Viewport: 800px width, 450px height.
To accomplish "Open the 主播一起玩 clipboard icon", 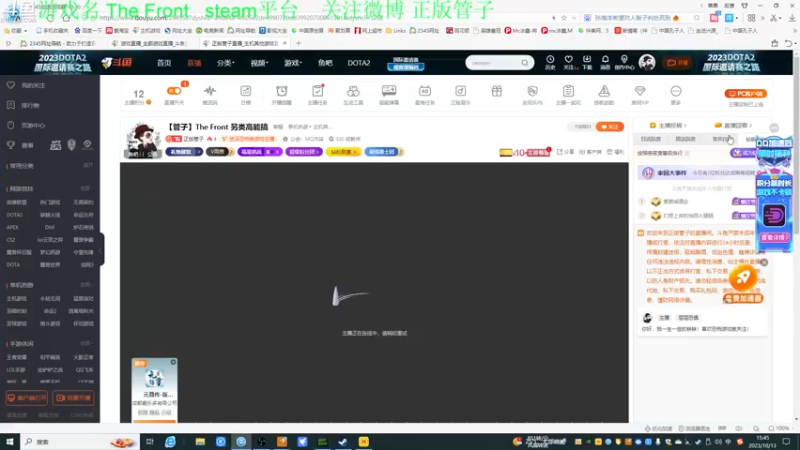I will click(568, 94).
